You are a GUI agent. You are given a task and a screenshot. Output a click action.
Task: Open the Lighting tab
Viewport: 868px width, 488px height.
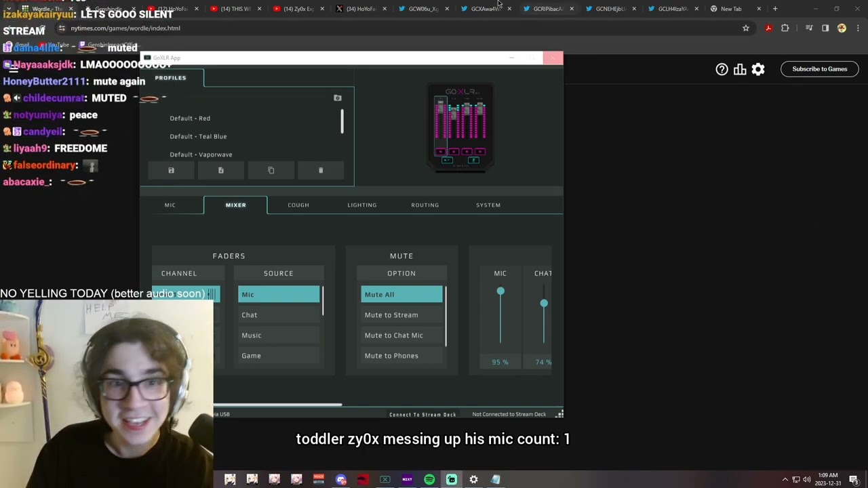click(x=362, y=205)
